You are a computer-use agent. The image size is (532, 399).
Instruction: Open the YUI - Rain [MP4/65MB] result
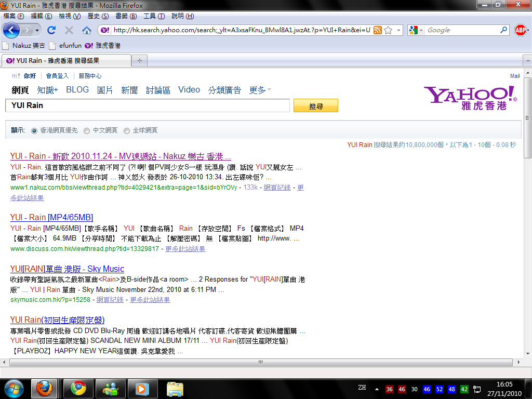51,218
